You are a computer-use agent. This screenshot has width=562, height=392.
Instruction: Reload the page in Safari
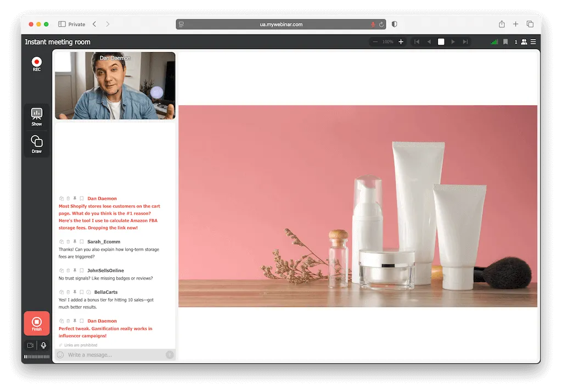[x=381, y=24]
